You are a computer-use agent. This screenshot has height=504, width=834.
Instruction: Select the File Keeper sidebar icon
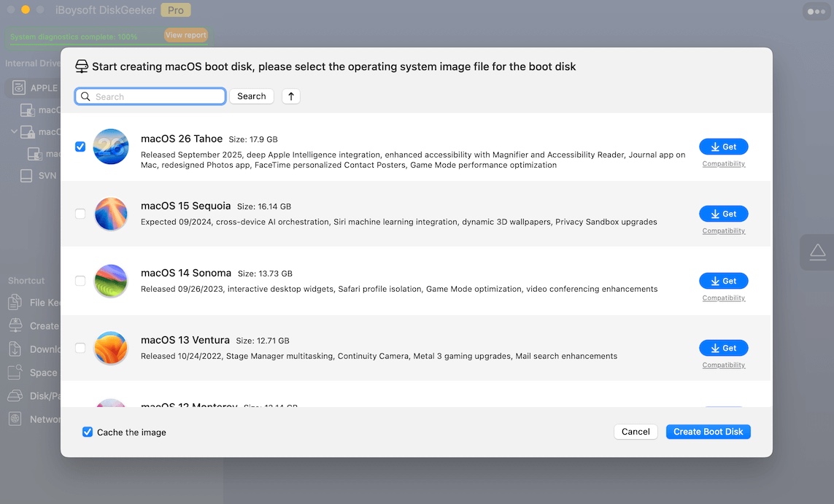pyautogui.click(x=15, y=302)
